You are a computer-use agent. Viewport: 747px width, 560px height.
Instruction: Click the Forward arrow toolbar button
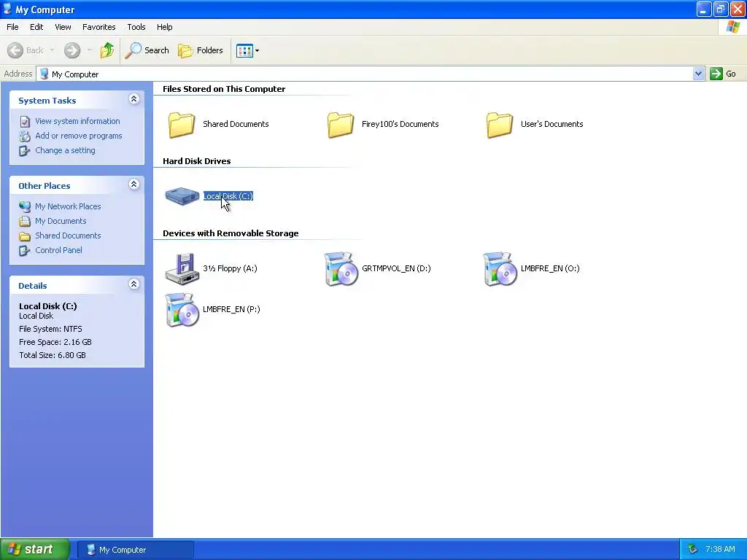click(x=72, y=50)
